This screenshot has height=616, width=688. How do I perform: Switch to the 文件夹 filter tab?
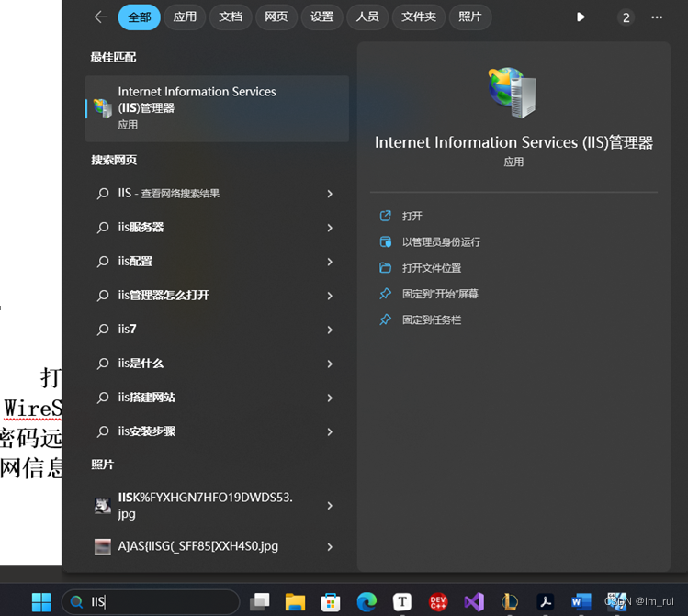[419, 17]
